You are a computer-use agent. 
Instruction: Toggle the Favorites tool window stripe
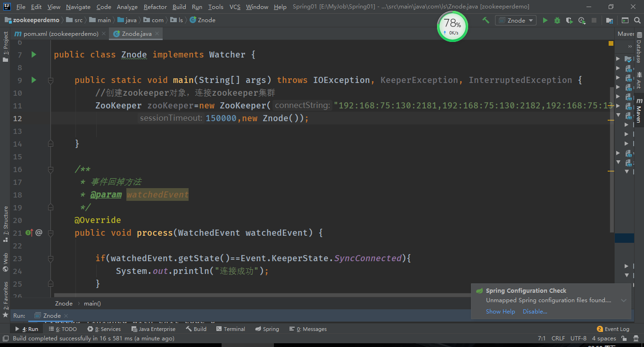pos(6,300)
